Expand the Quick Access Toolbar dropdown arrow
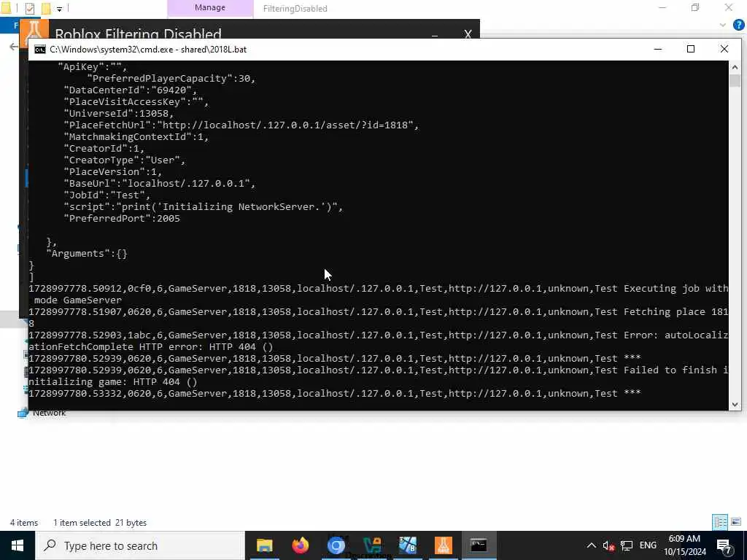Viewport: 747px width, 560px height. (60, 9)
